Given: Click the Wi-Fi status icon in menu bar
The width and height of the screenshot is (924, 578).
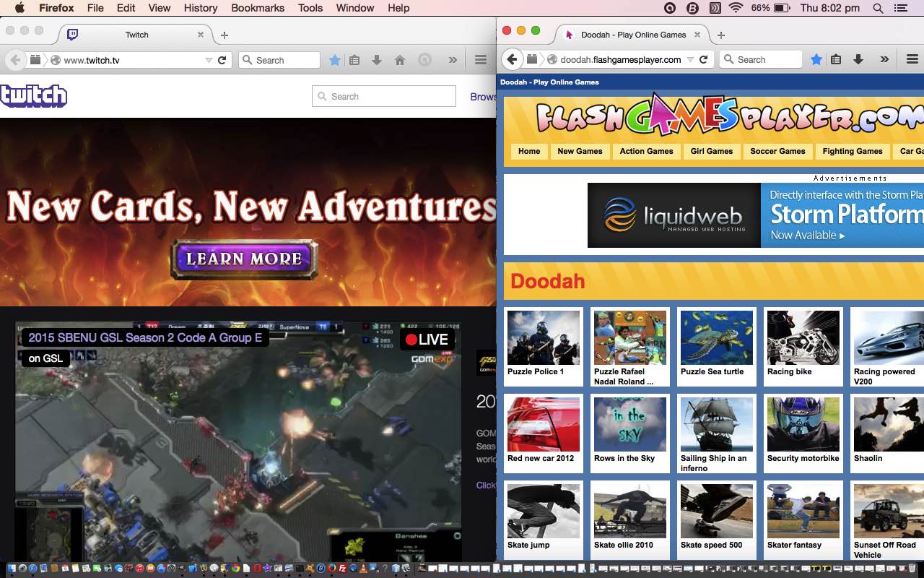Looking at the screenshot, I should pos(736,8).
